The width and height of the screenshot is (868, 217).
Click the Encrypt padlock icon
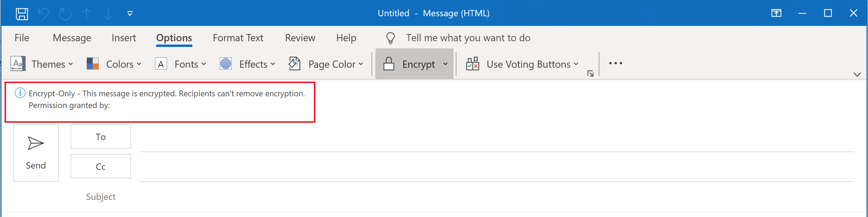tap(389, 64)
